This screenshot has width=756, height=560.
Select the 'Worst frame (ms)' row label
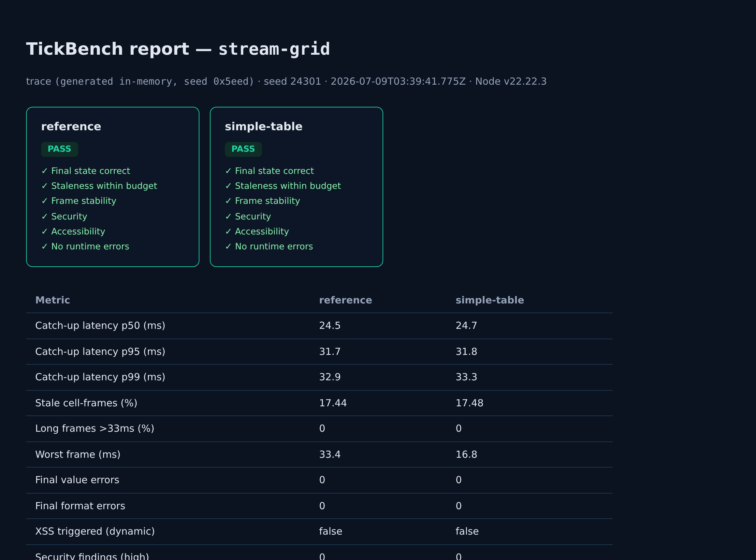[78, 455]
